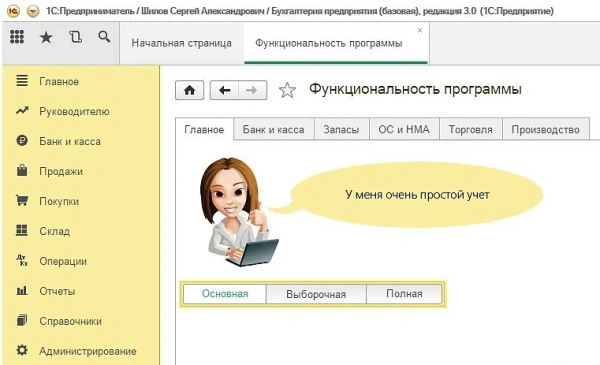Viewport: 600px width, 365px height.
Task: Switch to the Запасы tab
Action: coord(341,130)
